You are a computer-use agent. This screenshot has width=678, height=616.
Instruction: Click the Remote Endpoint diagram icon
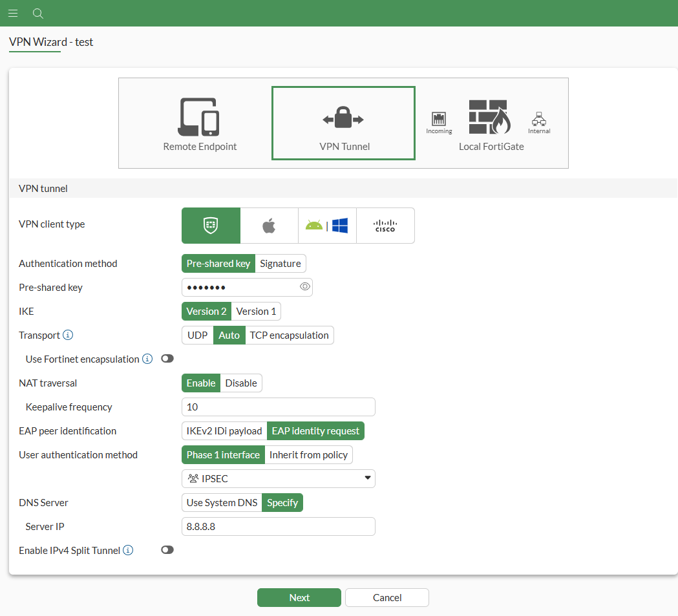coord(200,116)
